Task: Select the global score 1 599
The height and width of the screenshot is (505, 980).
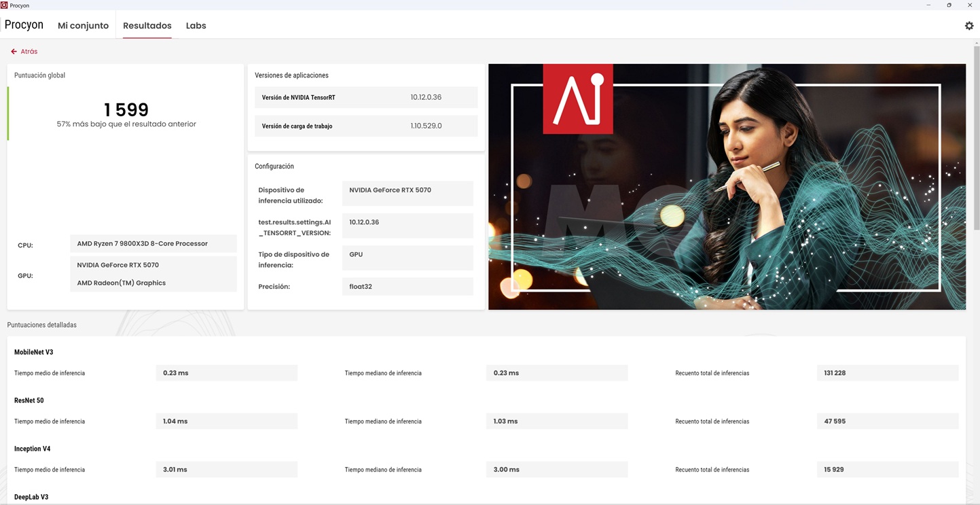Action: click(126, 109)
